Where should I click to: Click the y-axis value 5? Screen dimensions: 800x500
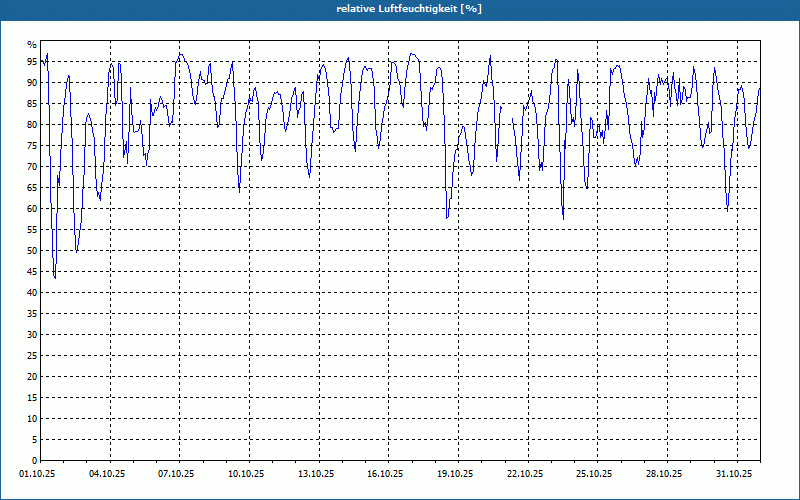(x=35, y=440)
